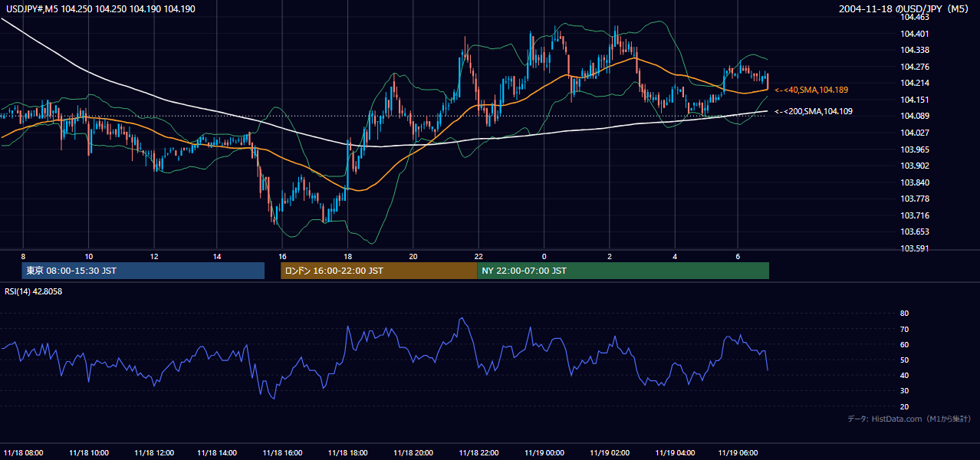The width and height of the screenshot is (980, 460).
Task: Click the white '<-<200,SMA,104.109' label
Action: click(x=814, y=111)
